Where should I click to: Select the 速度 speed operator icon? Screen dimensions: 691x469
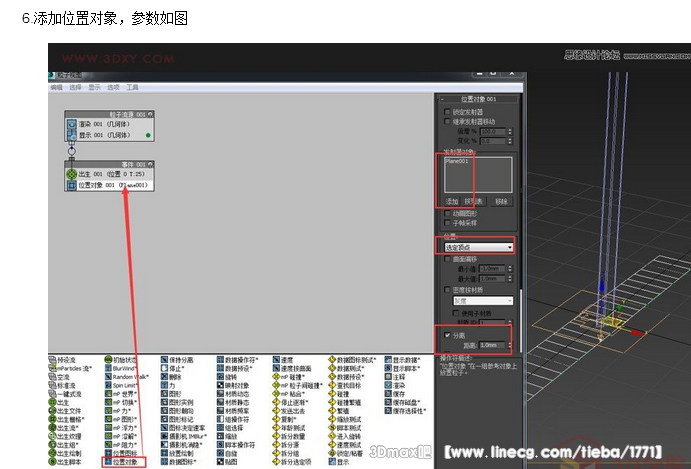(x=276, y=360)
